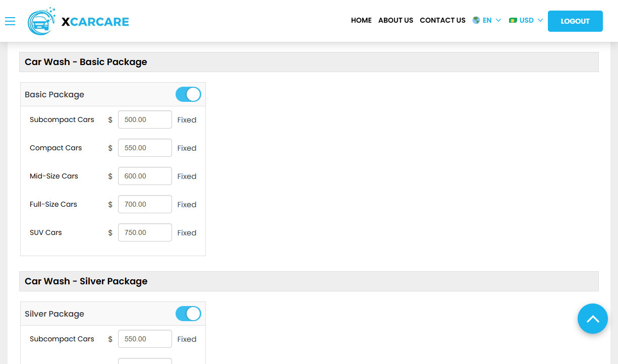Image resolution: width=618 pixels, height=364 pixels.
Task: Click the XCARCARE brand name
Action: tap(95, 22)
